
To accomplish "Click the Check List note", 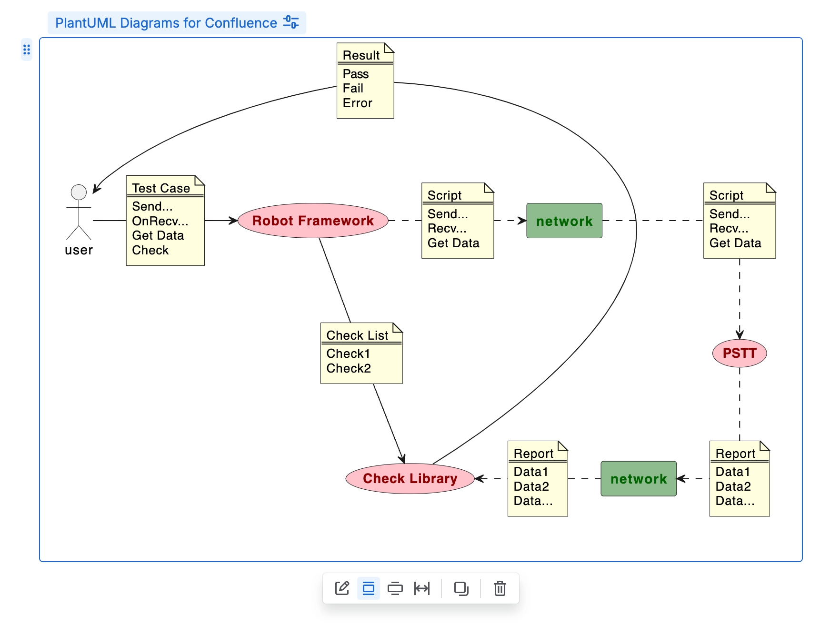I will (x=361, y=353).
